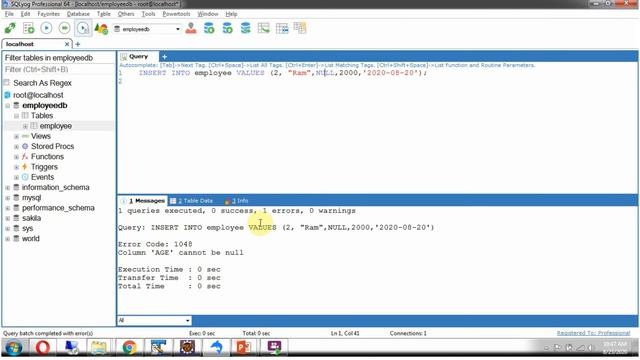This screenshot has width=640, height=360.
Task: Open File Explorer folder from taskbar
Action: (x=99, y=348)
